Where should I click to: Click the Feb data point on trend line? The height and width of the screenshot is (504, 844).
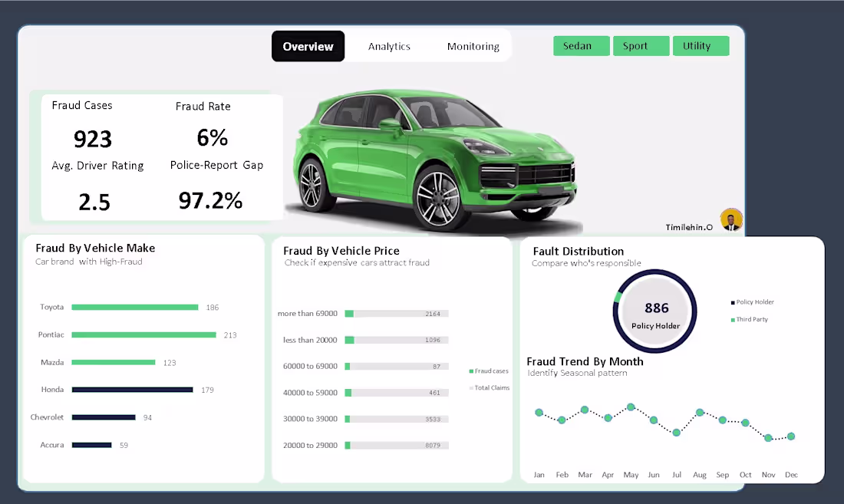tap(562, 420)
